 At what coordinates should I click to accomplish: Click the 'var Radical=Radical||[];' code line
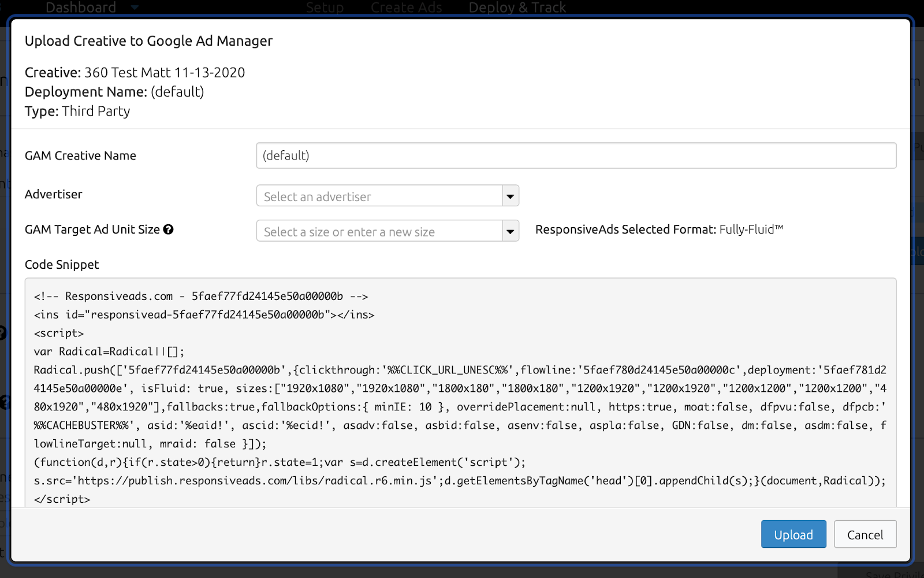coord(109,351)
